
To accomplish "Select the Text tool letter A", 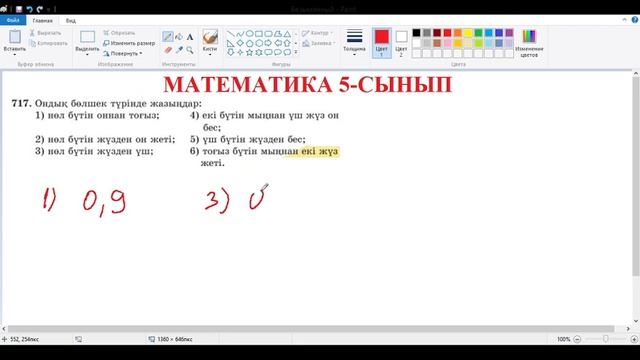I will (190, 37).
